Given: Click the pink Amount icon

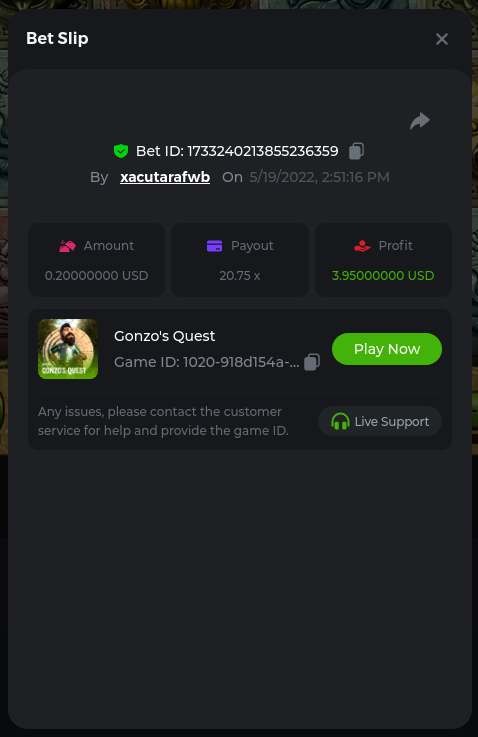Looking at the screenshot, I should click(67, 246).
